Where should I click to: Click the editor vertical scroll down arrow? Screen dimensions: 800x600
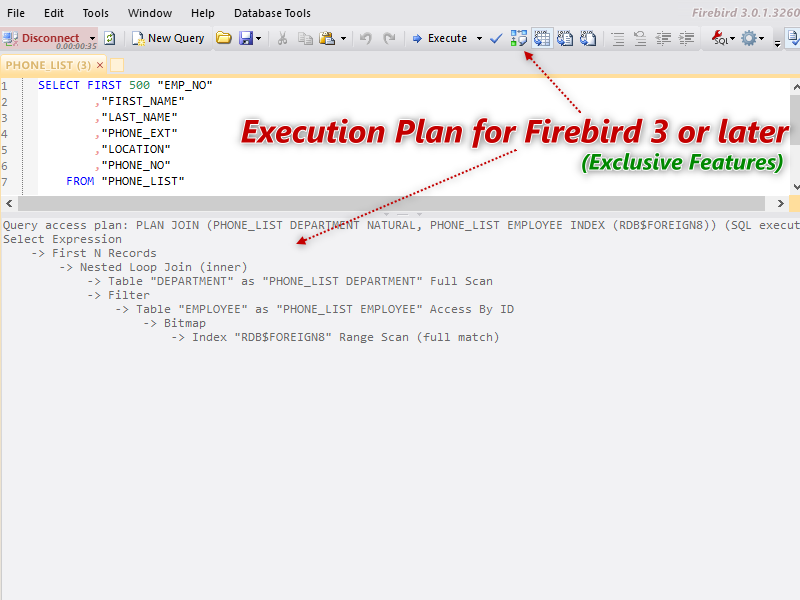click(x=795, y=187)
